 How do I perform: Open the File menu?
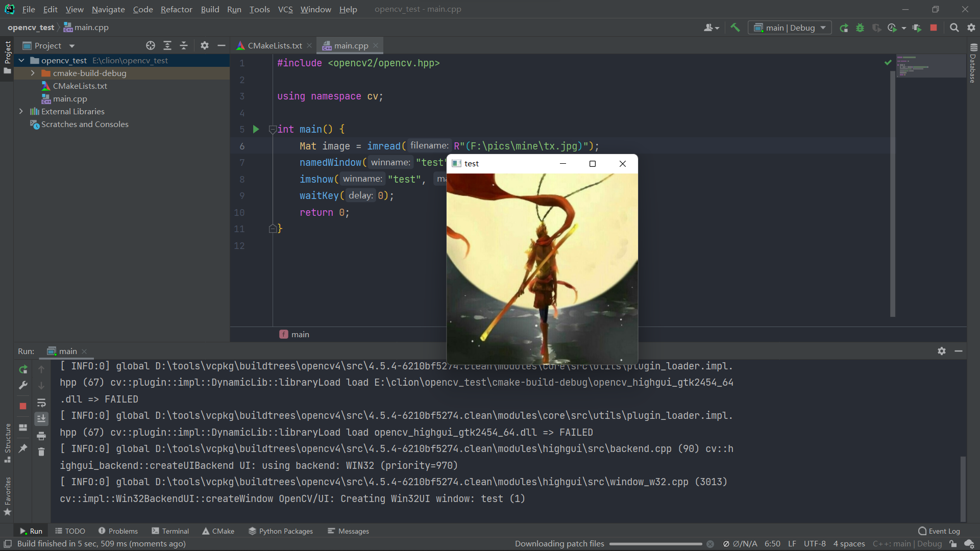pyautogui.click(x=29, y=9)
